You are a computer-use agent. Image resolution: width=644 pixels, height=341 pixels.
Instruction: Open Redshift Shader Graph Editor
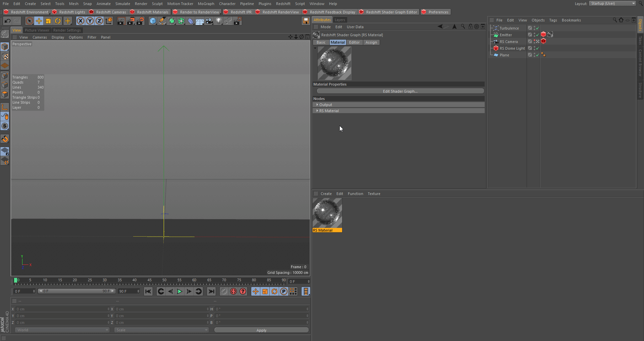coord(388,12)
